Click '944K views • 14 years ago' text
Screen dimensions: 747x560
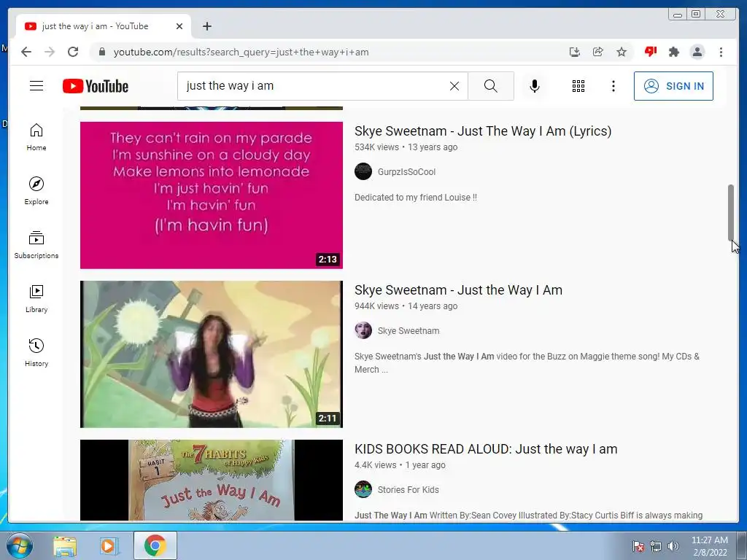(x=406, y=306)
